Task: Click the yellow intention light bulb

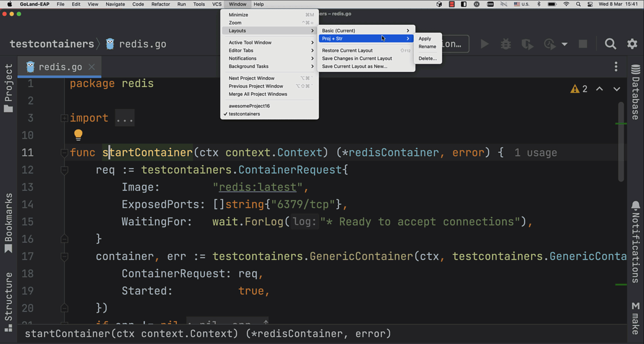Action: [78, 135]
